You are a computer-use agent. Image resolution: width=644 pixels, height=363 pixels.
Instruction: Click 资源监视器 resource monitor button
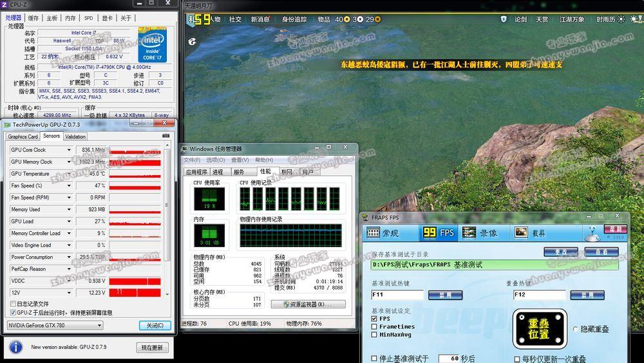[x=308, y=304]
